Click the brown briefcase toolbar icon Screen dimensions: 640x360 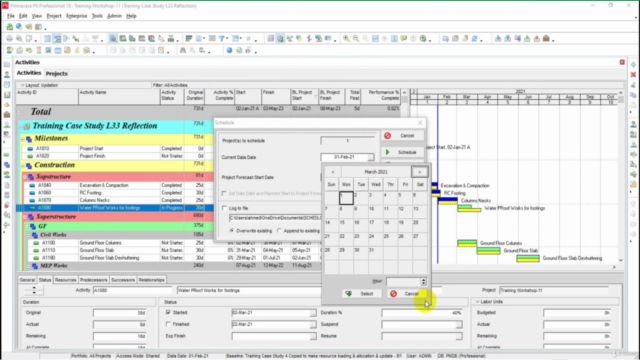pyautogui.click(x=546, y=38)
